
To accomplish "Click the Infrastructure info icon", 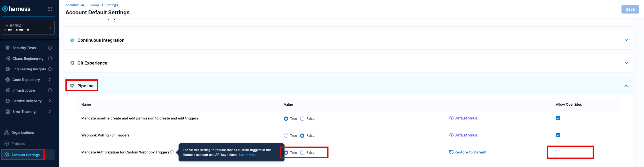I will [x=50, y=90].
